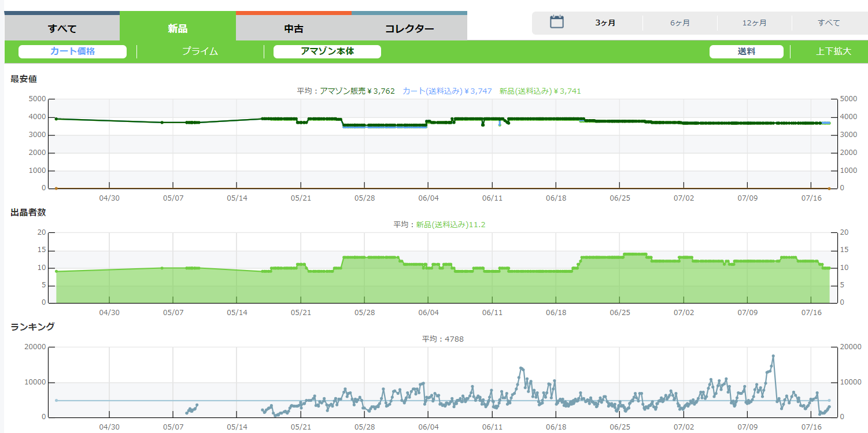Select the 3ヶ月 time range
Screen dimensions: 868x433
[605, 23]
